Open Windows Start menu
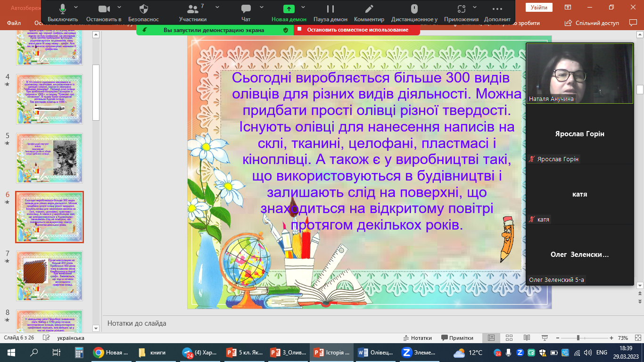The image size is (644, 362). click(11, 352)
